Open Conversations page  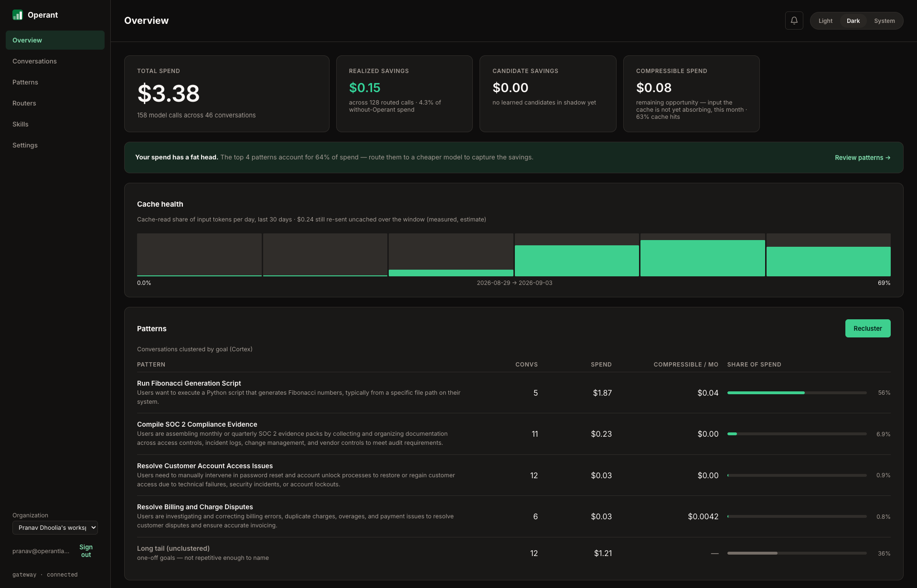(55, 61)
